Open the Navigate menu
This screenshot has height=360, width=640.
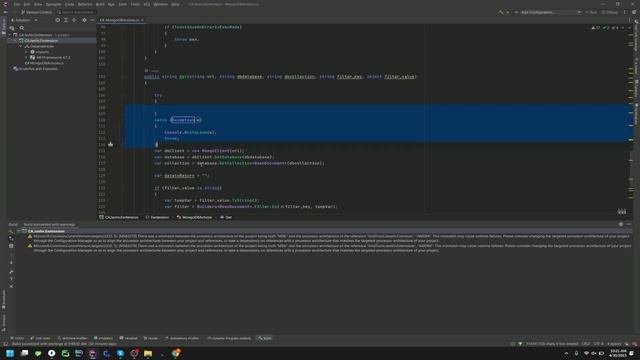[x=53, y=4]
